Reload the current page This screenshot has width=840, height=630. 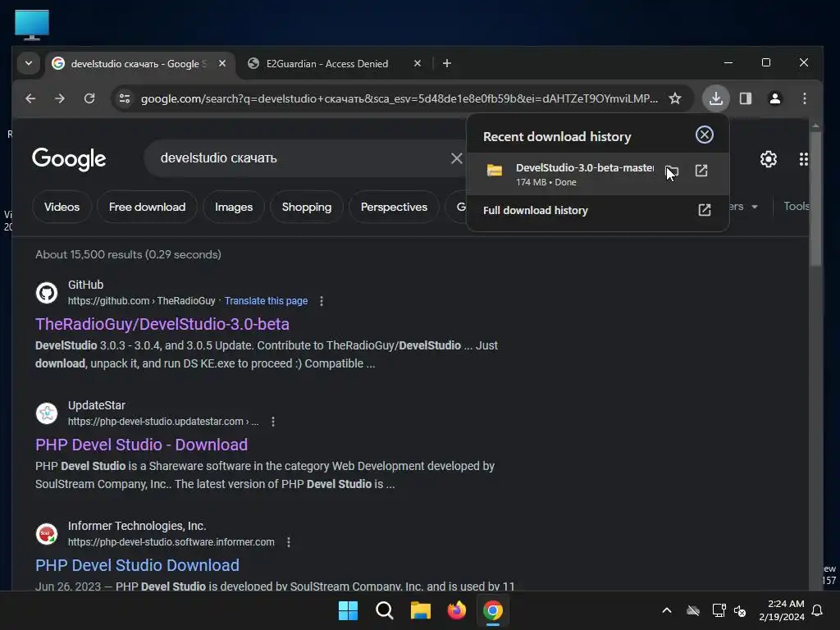pos(89,98)
